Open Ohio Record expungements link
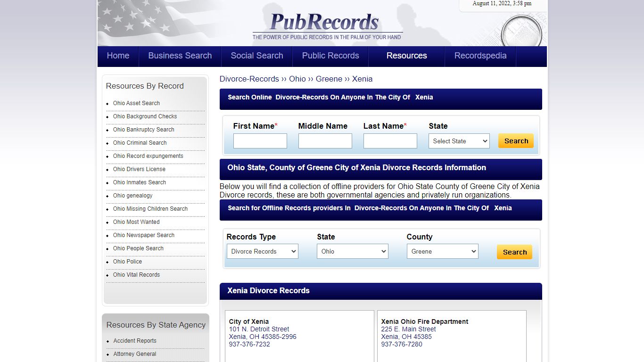 (x=148, y=156)
